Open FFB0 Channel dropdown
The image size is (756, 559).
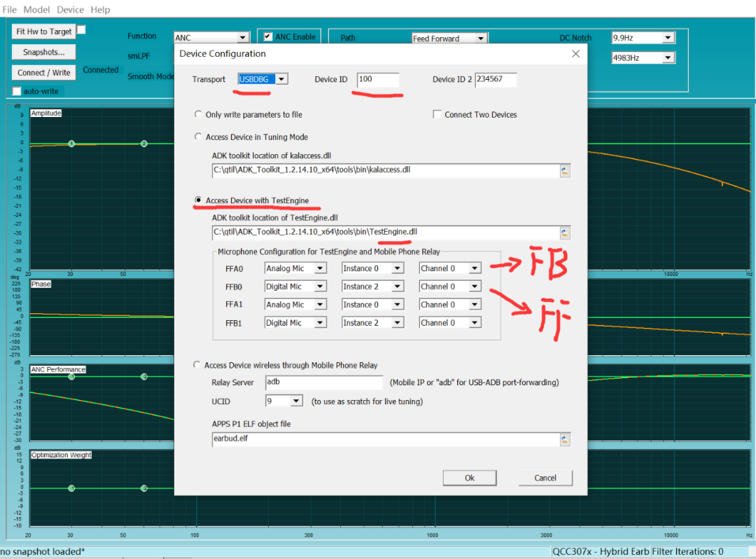(475, 287)
